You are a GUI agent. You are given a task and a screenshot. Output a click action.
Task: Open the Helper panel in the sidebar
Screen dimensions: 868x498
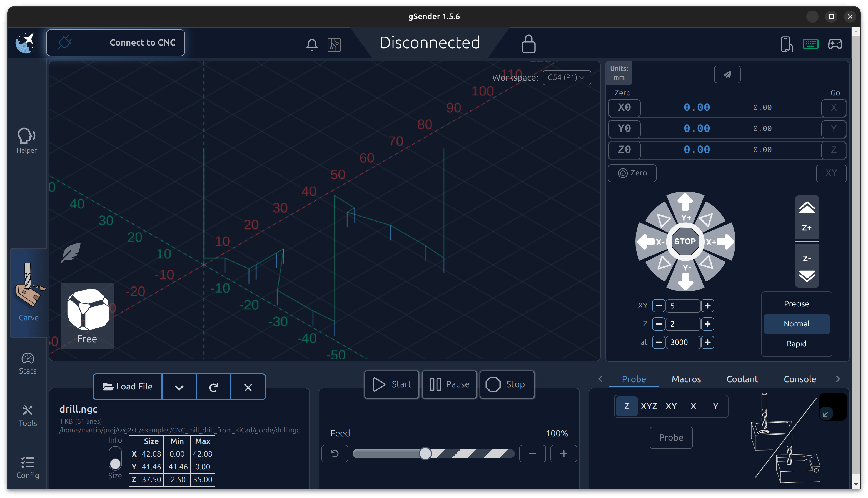[x=27, y=140]
